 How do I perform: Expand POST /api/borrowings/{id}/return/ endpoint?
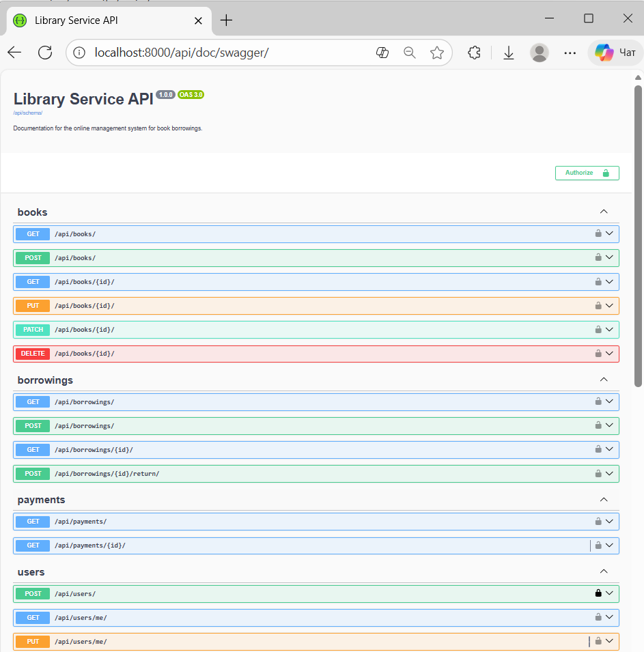point(610,473)
